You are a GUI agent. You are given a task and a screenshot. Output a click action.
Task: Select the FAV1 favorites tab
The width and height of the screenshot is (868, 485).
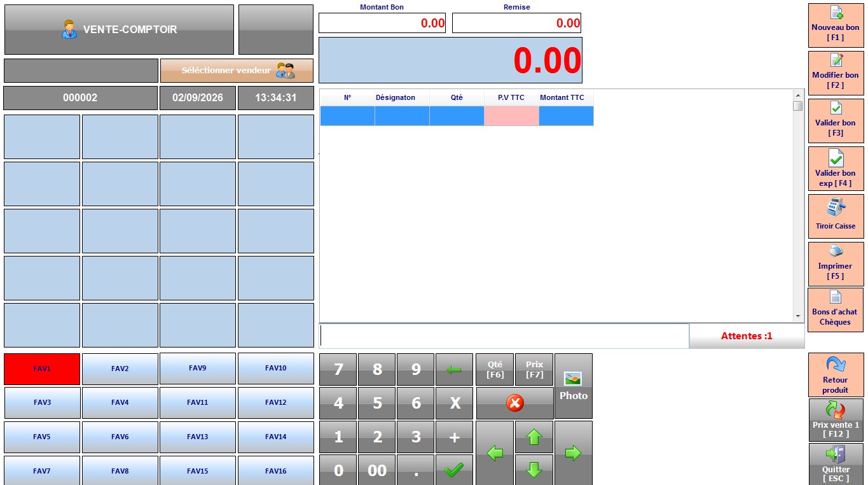pos(42,369)
